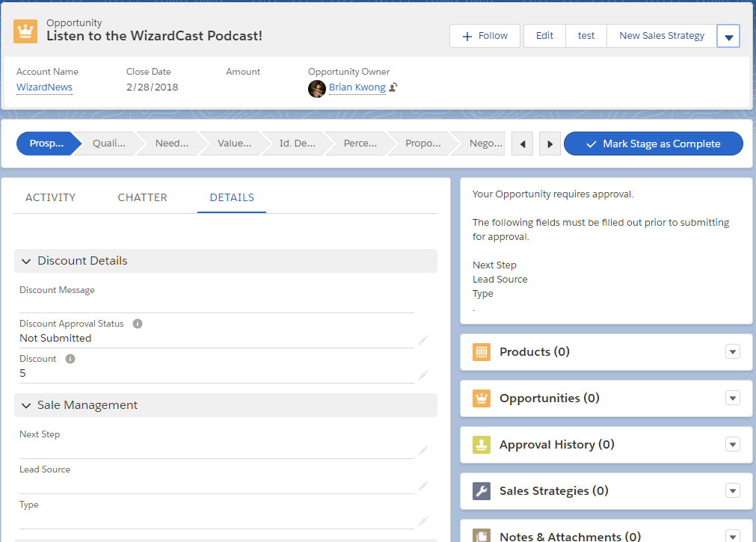This screenshot has height=542, width=756.
Task: Select the Negotiation stage in path
Action: coord(482,144)
